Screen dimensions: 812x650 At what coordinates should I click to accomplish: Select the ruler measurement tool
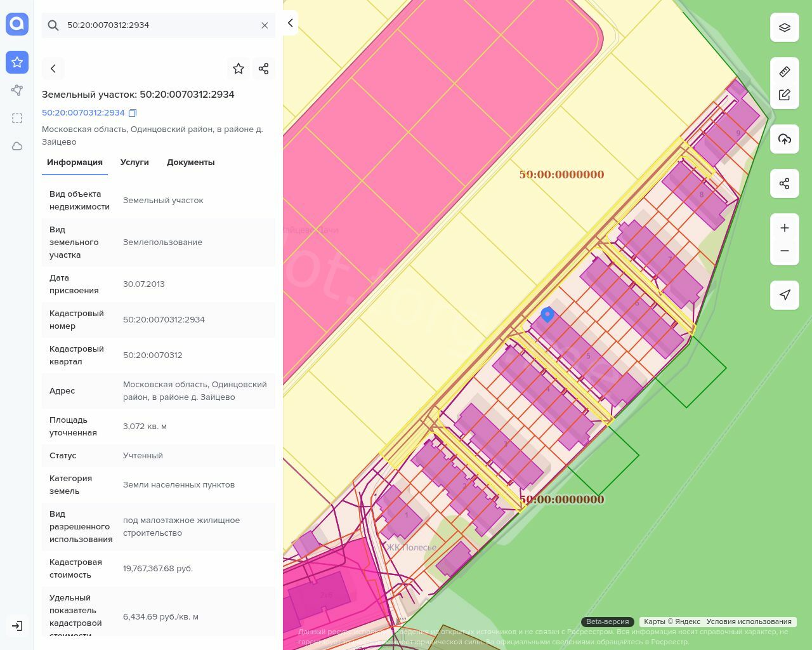pos(785,72)
